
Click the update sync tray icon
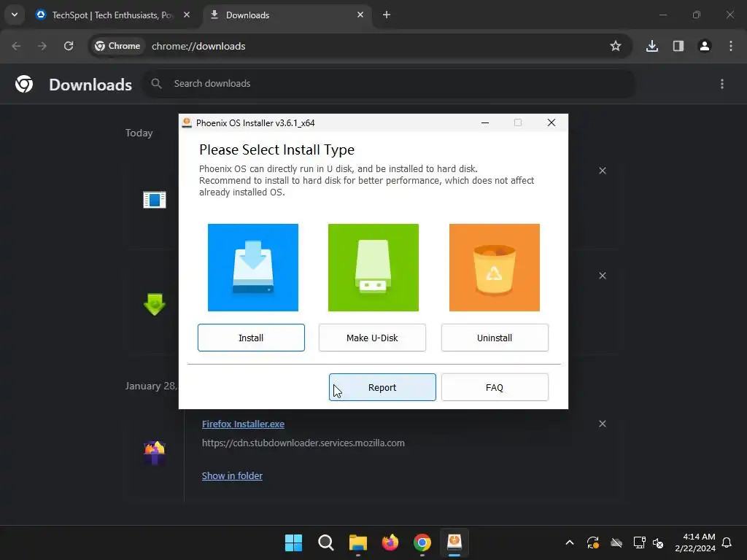click(x=593, y=542)
